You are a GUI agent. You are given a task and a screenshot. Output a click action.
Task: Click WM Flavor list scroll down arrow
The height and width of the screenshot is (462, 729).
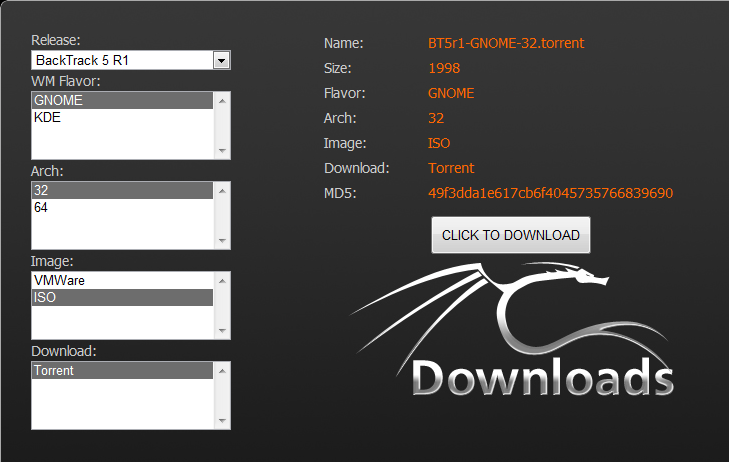click(x=222, y=151)
